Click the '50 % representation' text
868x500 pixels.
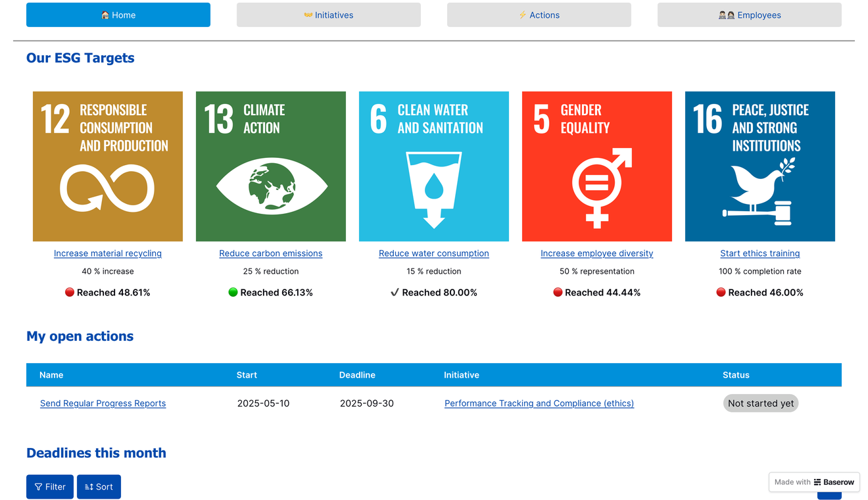click(x=597, y=271)
